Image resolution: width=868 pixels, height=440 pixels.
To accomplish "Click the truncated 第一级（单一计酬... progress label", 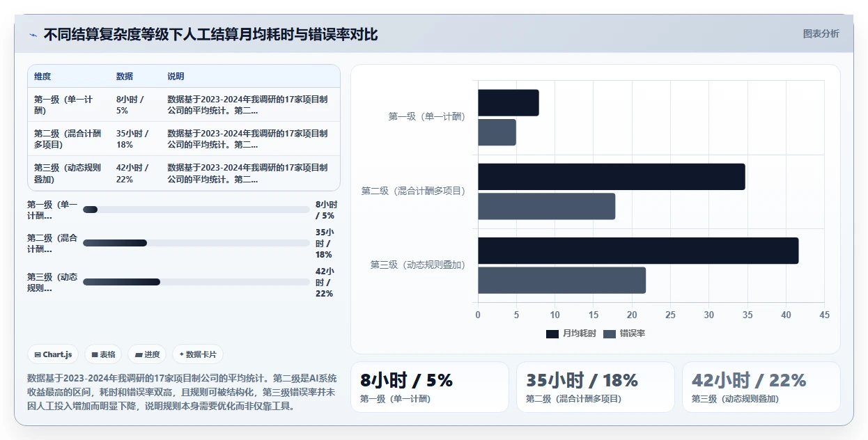I will point(52,210).
